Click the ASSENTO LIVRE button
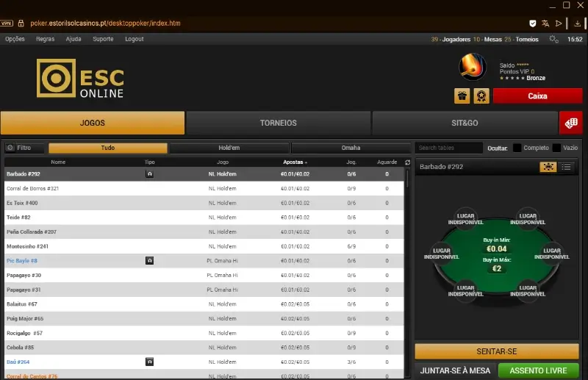588x380 pixels. 538,370
